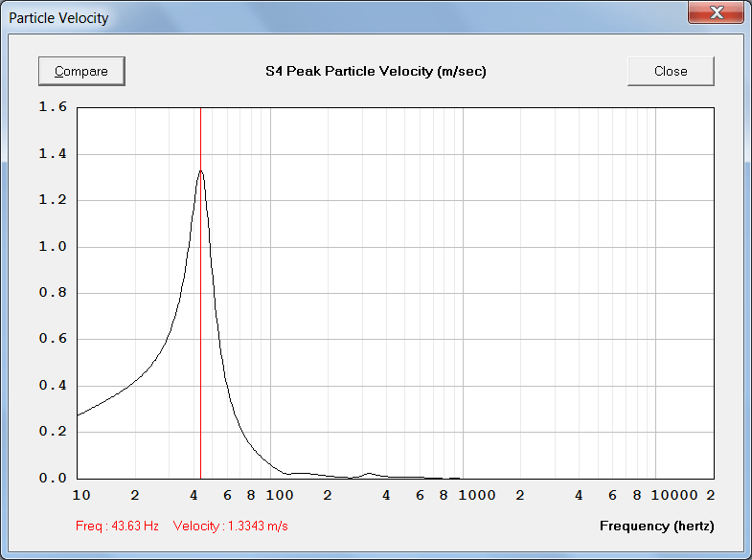Click the small curve bump near 300 Hz
This screenshot has height=560, width=752.
click(x=369, y=474)
